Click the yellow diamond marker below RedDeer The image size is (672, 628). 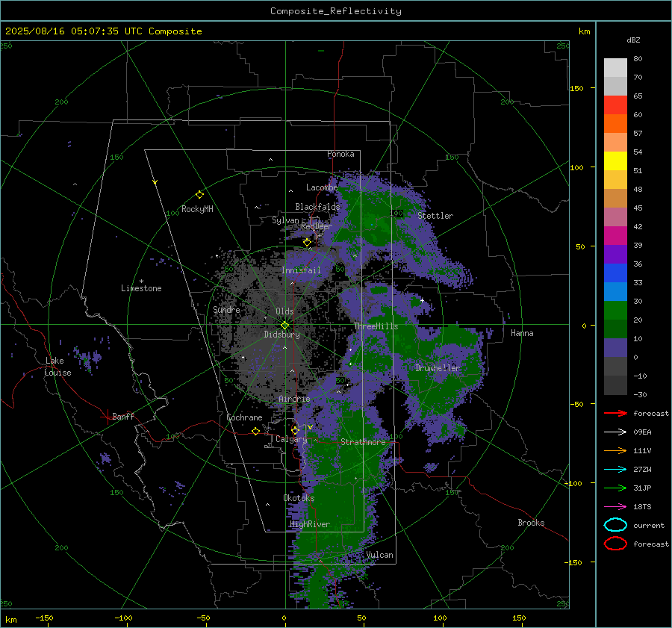point(307,243)
